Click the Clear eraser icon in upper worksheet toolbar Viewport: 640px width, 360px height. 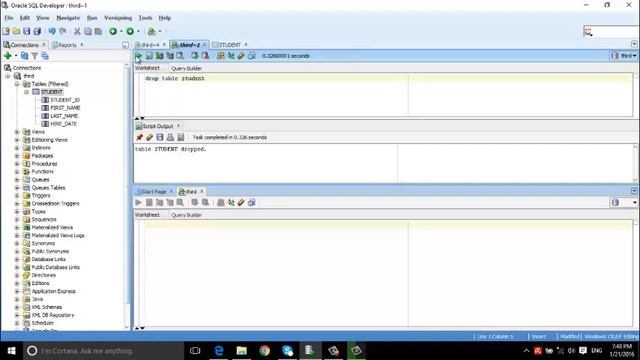241,56
